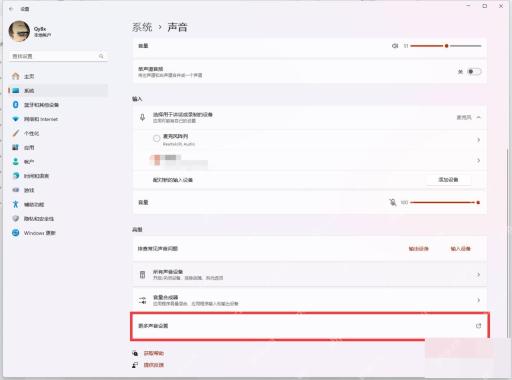512x380 pixels.
Task: Open 音量合成器 with its chevron
Action: (x=478, y=300)
